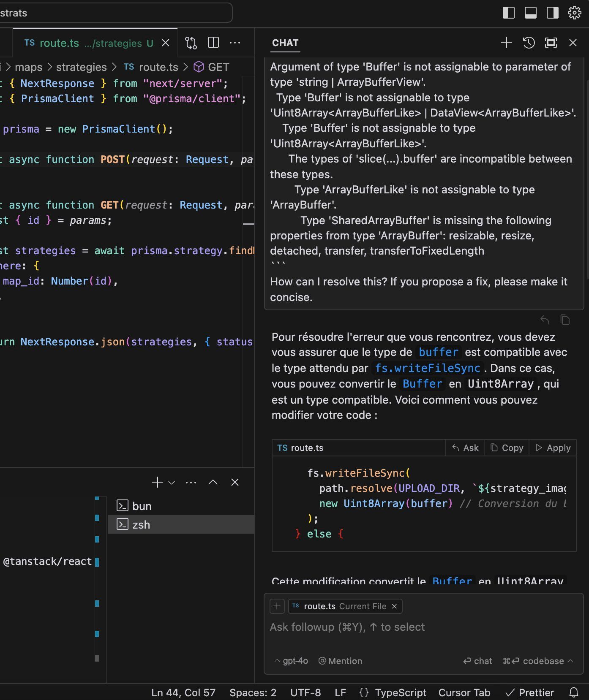Viewport: 589px width, 700px height.
Task: Start a new chat with plus icon
Action: (507, 43)
